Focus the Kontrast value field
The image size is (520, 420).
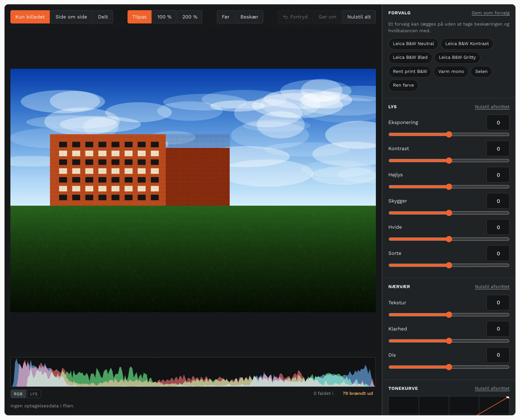(498, 149)
